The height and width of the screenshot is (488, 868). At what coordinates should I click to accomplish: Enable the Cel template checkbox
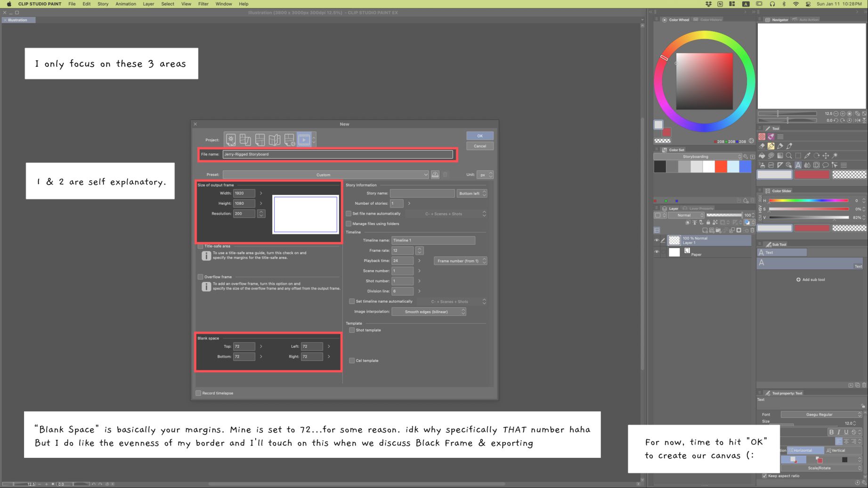[x=352, y=360]
